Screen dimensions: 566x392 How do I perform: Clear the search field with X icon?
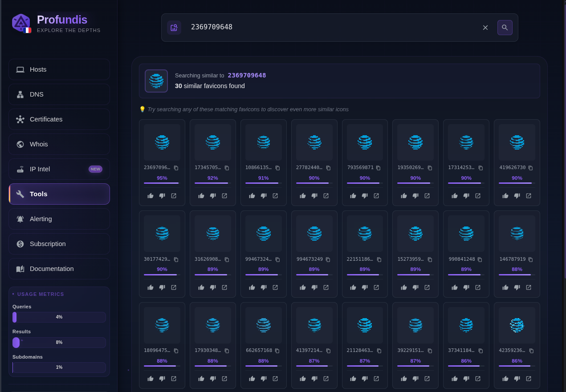point(485,28)
